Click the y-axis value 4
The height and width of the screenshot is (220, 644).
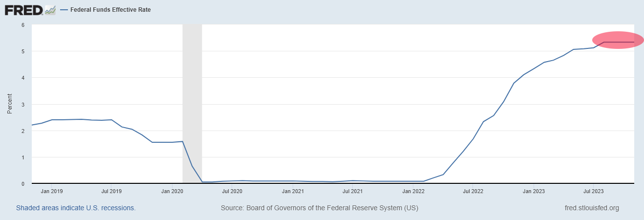[23, 78]
